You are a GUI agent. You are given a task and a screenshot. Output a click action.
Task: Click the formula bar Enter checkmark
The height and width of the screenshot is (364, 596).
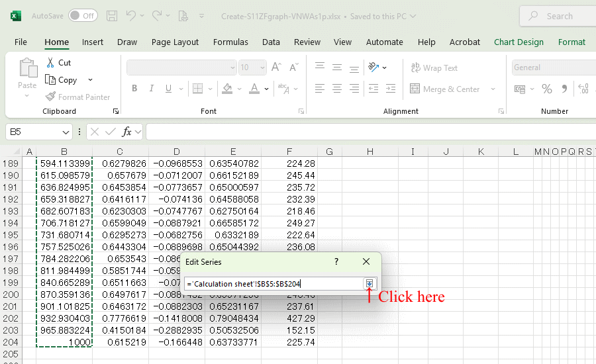point(111,132)
